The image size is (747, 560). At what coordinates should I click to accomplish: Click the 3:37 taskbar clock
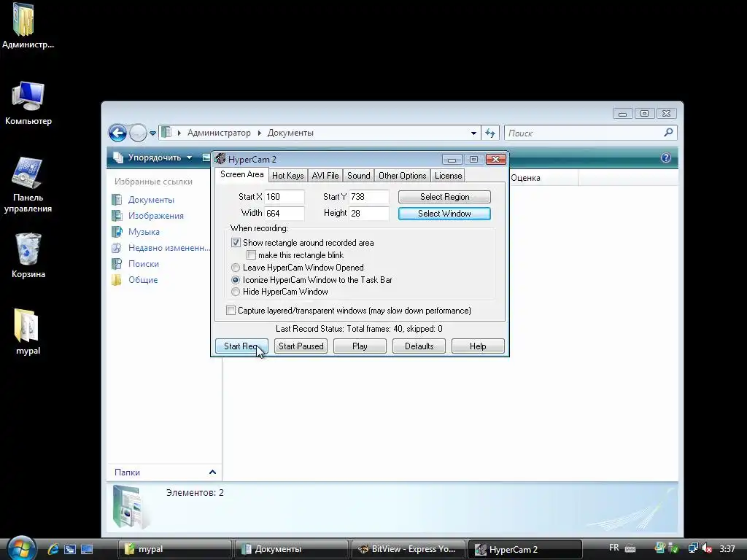727,549
